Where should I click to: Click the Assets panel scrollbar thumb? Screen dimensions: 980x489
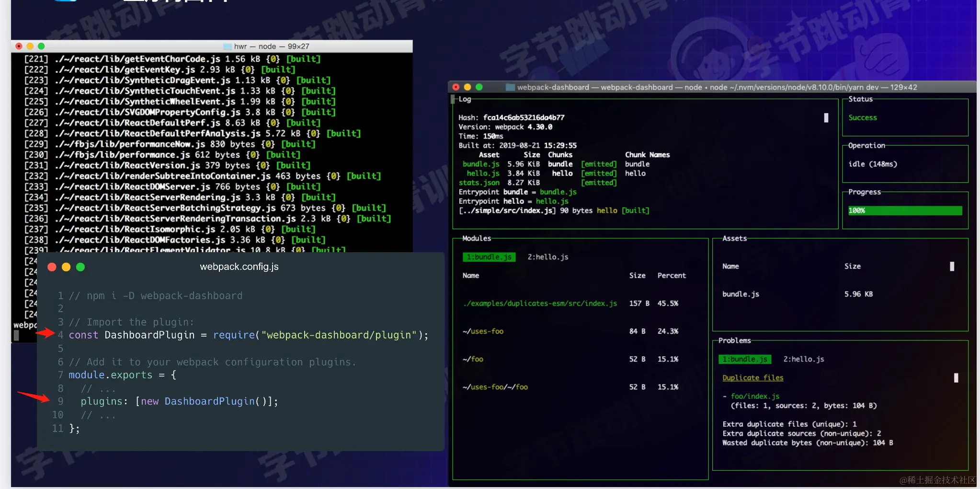[952, 266]
